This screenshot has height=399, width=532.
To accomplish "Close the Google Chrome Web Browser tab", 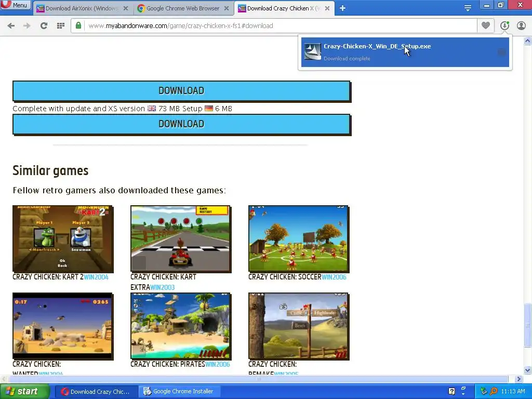I will [227, 8].
